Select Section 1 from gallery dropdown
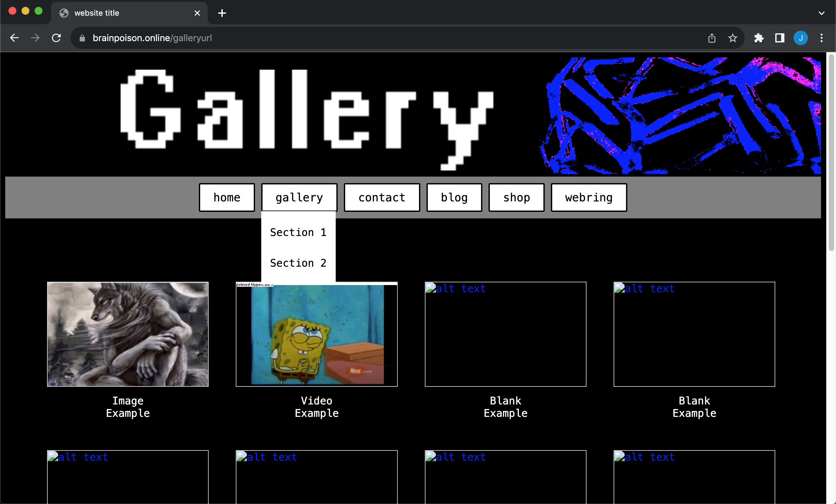836x504 pixels. click(x=298, y=232)
